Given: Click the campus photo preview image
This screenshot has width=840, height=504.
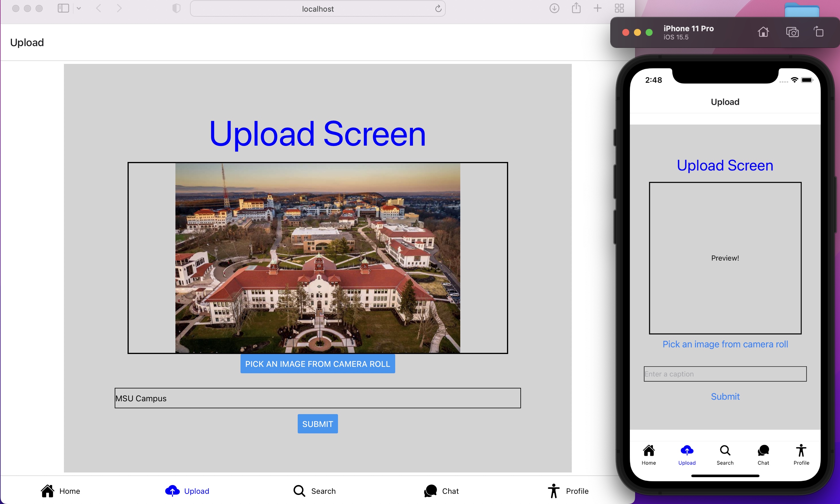Looking at the screenshot, I should (318, 258).
